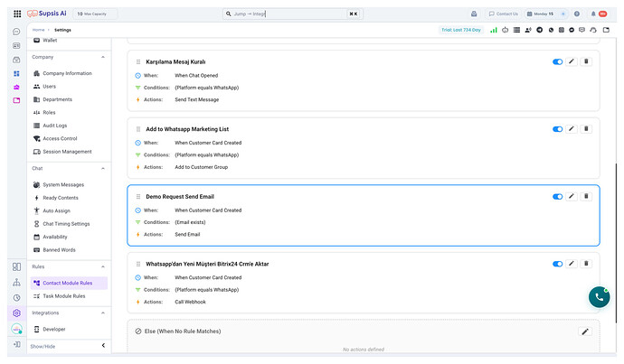Click the Jump search field
This screenshot has height=364, width=624.
(x=292, y=14)
